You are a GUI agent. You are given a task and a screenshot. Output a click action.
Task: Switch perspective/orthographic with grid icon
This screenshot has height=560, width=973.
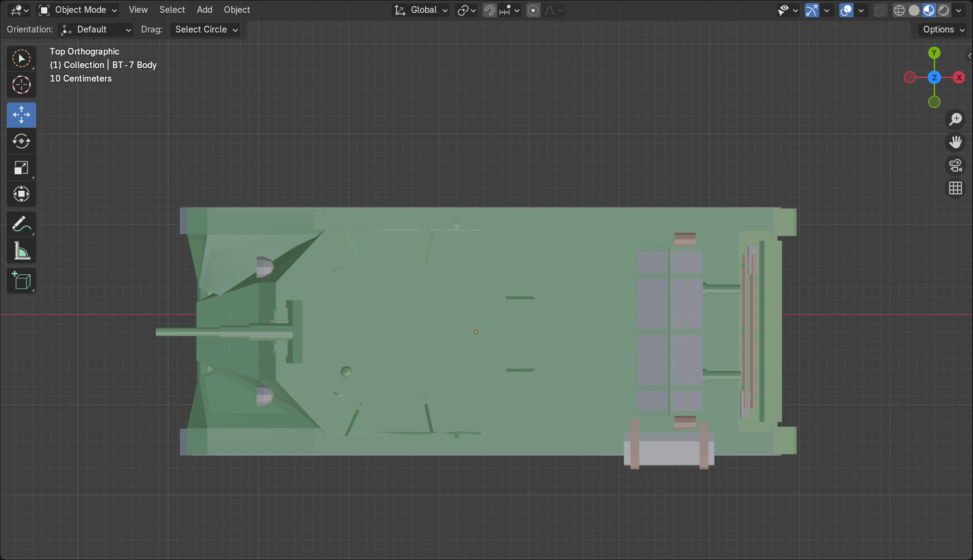[x=956, y=188]
